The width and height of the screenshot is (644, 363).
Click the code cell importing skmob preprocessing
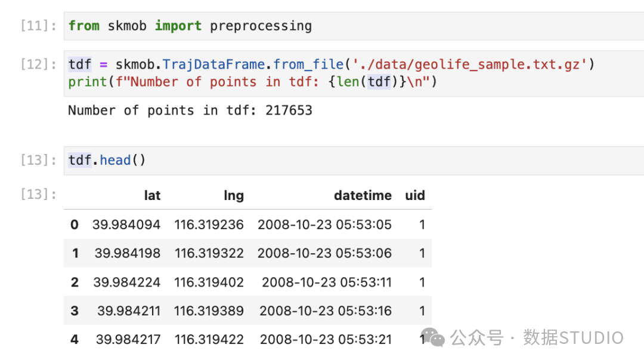[x=354, y=26]
